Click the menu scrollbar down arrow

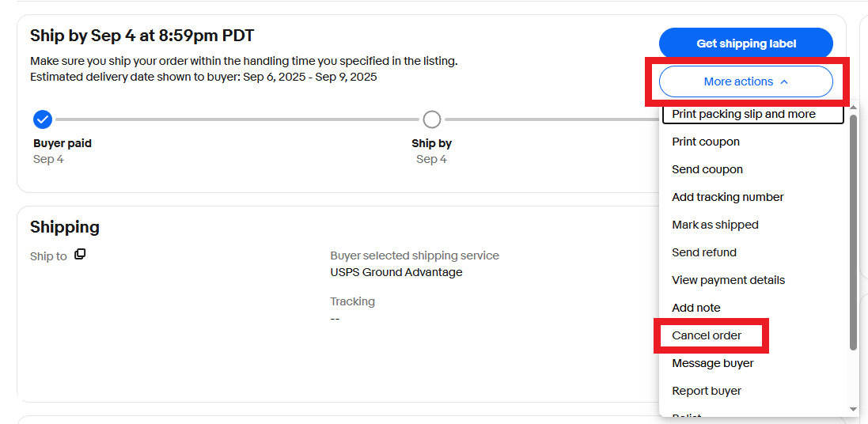click(x=853, y=409)
